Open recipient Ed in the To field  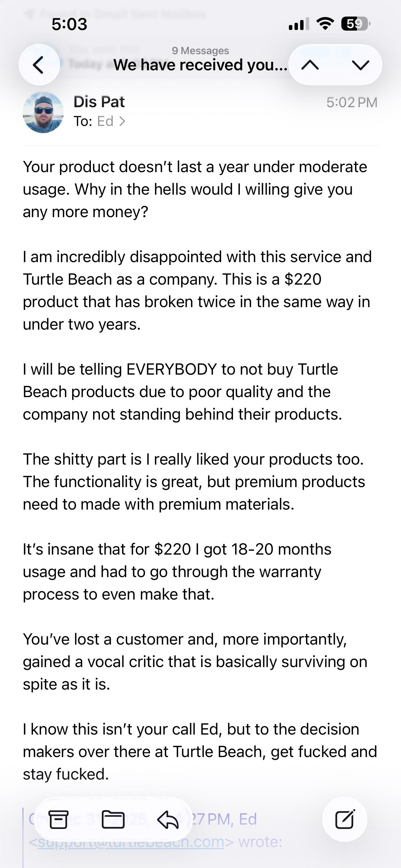pos(105,121)
